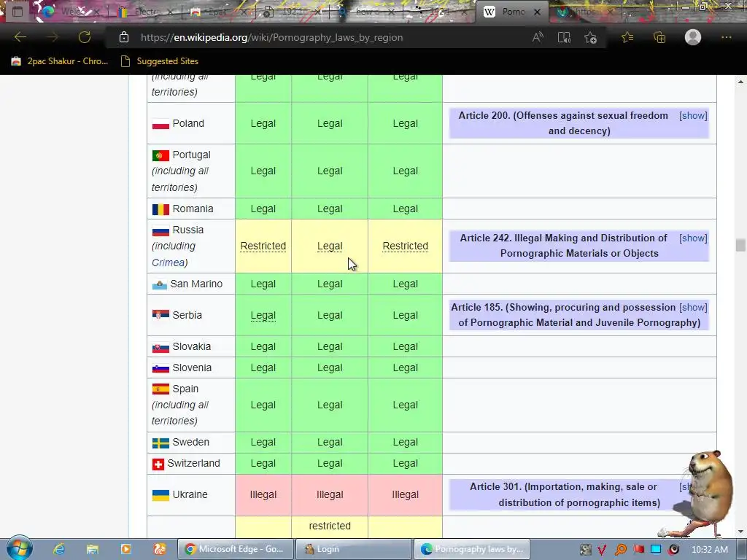
Task: Enter Immersive Reader mode
Action: (x=564, y=37)
